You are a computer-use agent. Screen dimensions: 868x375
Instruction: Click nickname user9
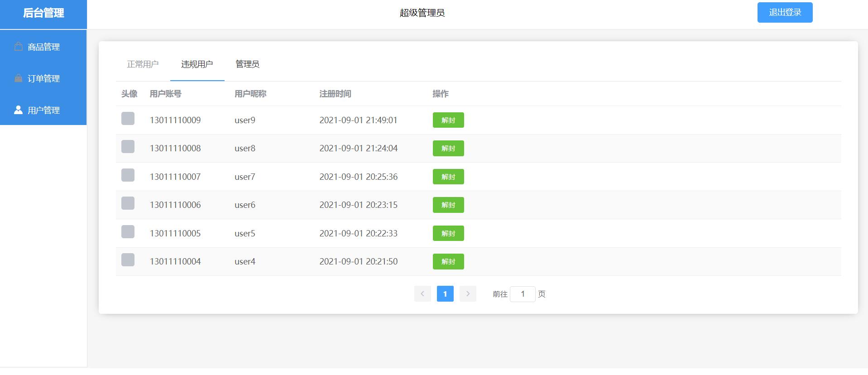tap(245, 120)
